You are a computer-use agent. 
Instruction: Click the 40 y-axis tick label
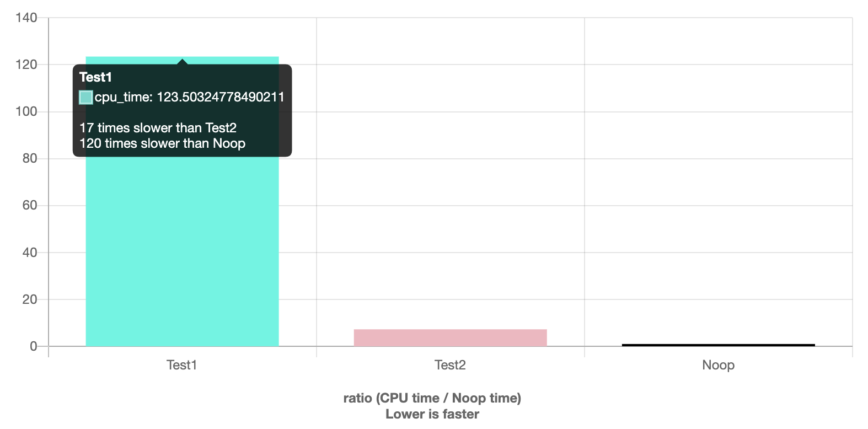click(x=30, y=253)
